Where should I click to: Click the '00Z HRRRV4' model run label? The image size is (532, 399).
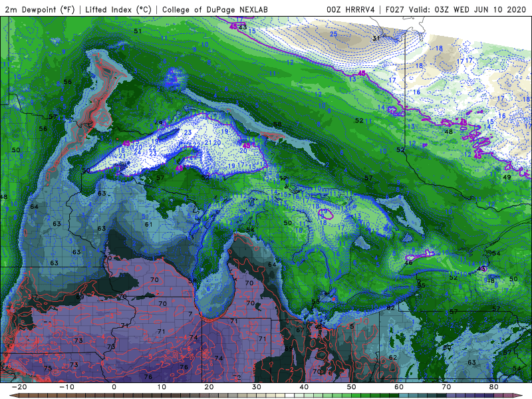tap(350, 9)
